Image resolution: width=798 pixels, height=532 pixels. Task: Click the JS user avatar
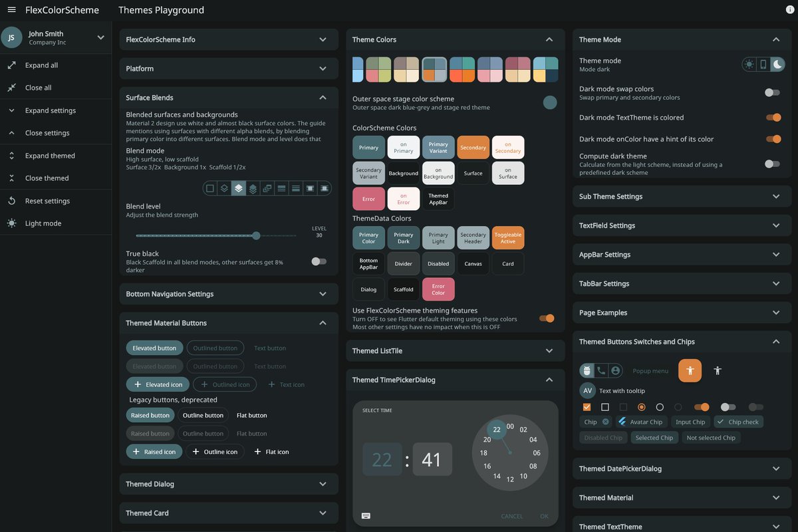pyautogui.click(x=11, y=38)
